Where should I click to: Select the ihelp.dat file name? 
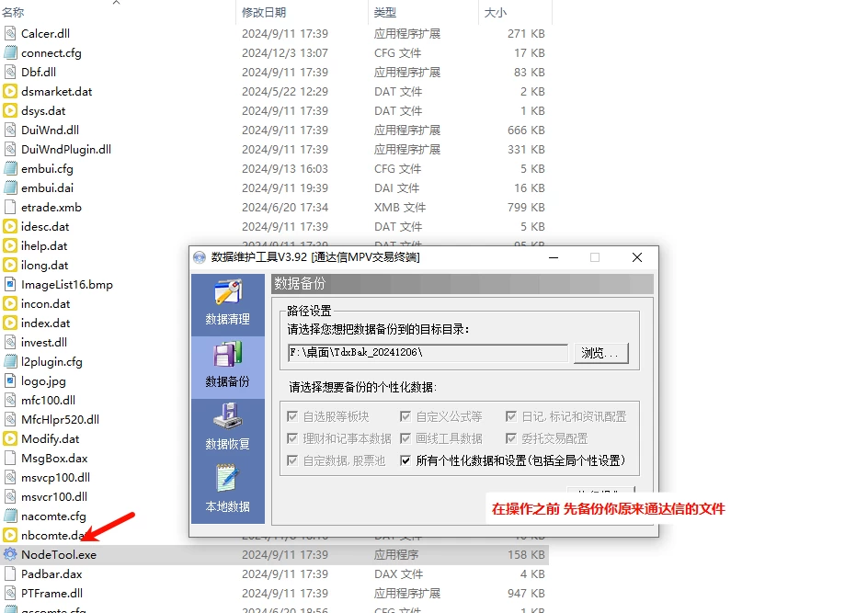point(44,245)
